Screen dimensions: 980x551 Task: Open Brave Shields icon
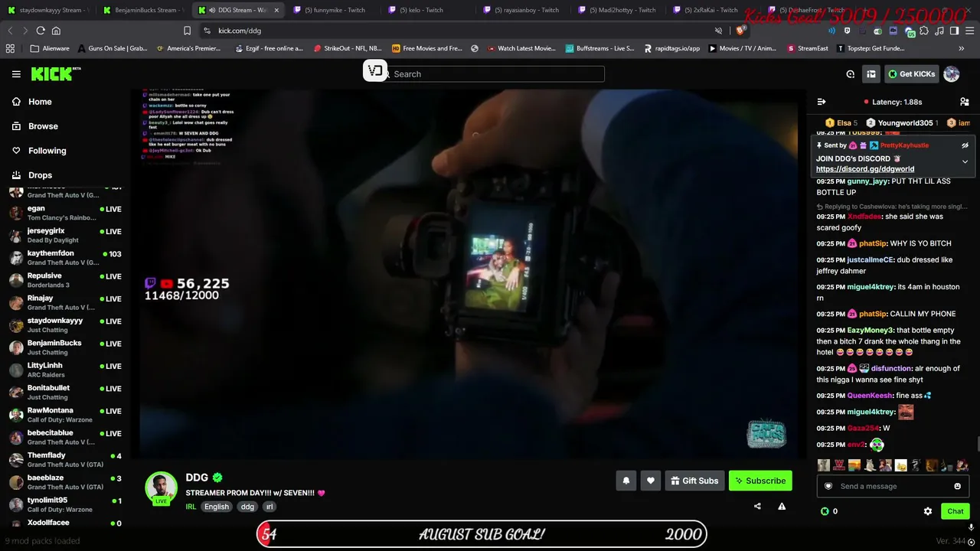pyautogui.click(x=740, y=31)
